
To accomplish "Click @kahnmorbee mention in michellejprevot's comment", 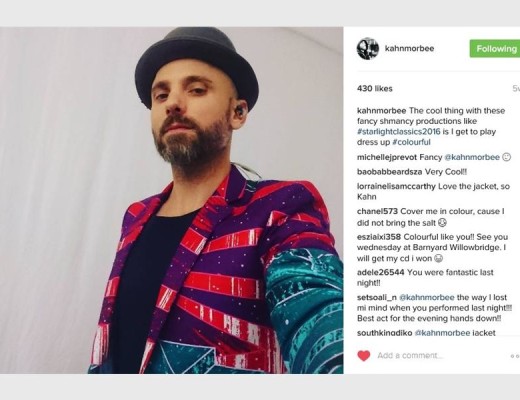I will [x=472, y=157].
